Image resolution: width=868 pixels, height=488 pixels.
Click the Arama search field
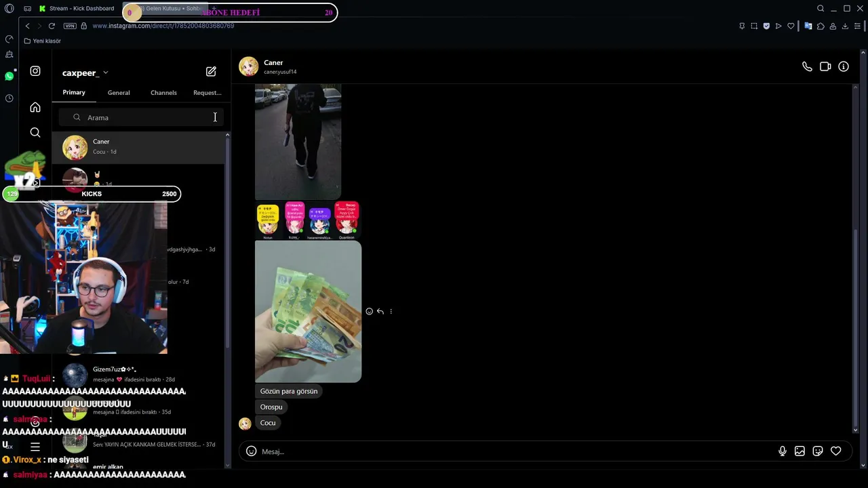coord(141,117)
